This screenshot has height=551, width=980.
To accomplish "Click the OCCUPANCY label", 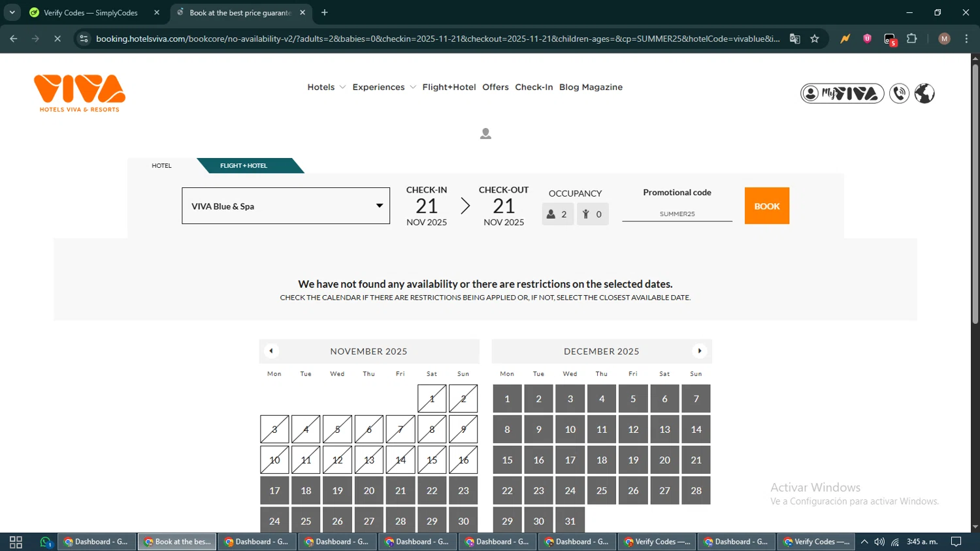I will coord(575,193).
